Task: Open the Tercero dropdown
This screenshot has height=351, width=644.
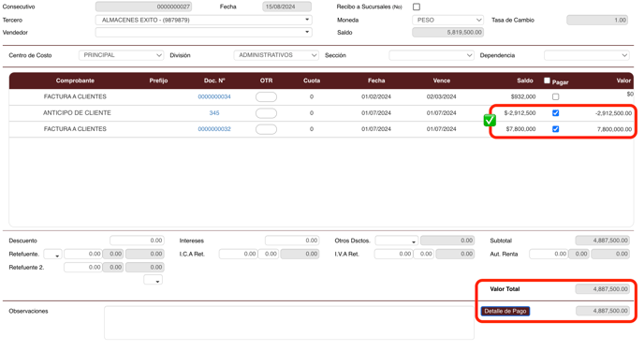Action: pyautogui.click(x=204, y=20)
